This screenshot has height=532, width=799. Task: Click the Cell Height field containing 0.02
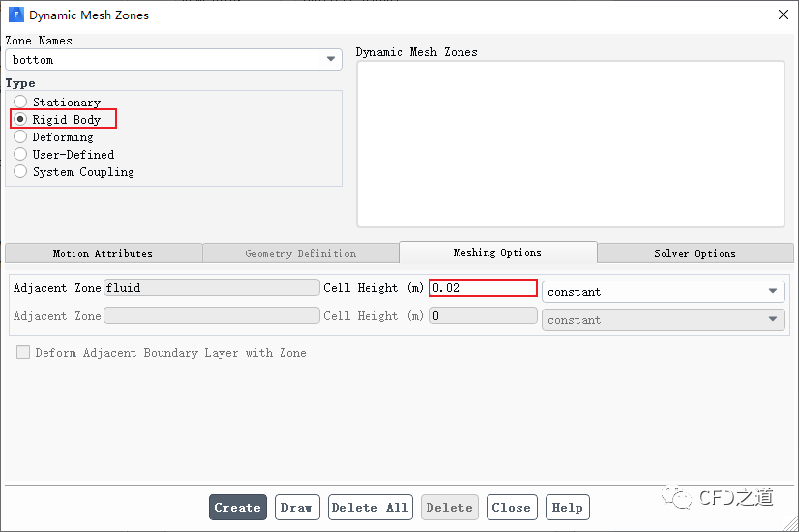click(483, 288)
